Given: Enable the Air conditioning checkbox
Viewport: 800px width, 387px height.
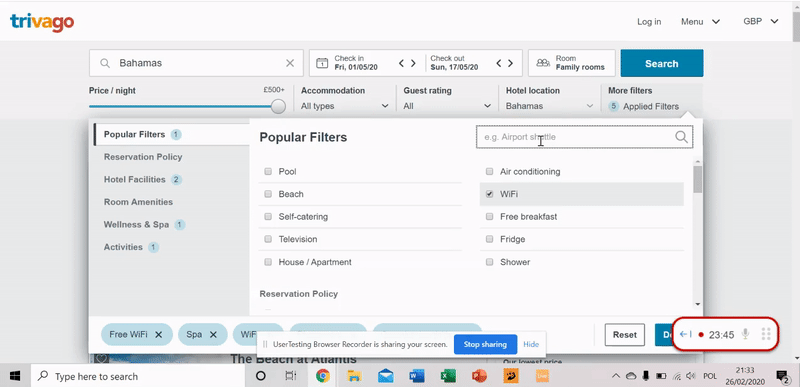Looking at the screenshot, I should [x=489, y=172].
